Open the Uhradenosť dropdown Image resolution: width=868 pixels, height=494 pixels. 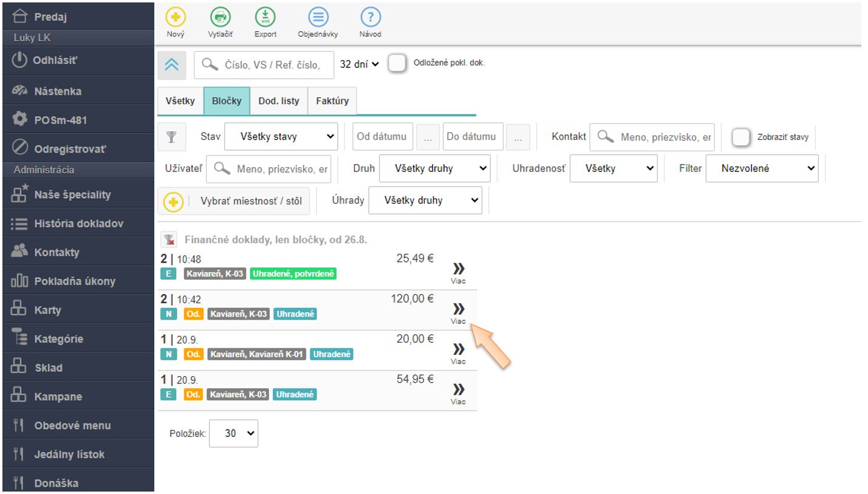click(617, 169)
